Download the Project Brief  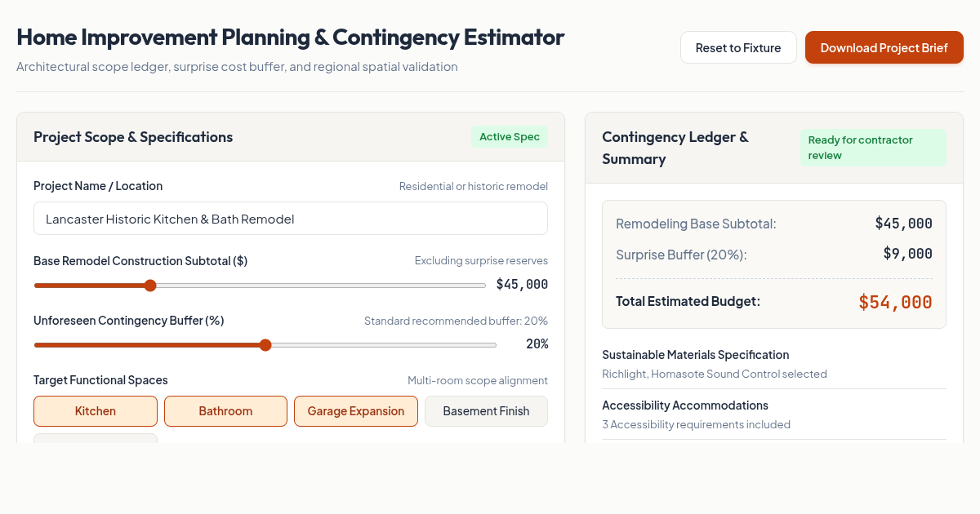point(884,47)
